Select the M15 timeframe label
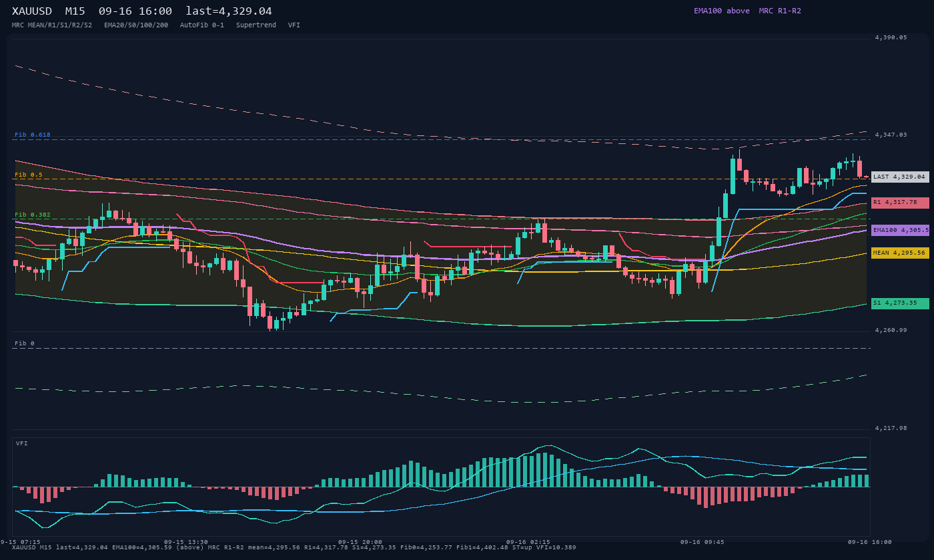Image resolution: width=934 pixels, height=560 pixels. 75,11
